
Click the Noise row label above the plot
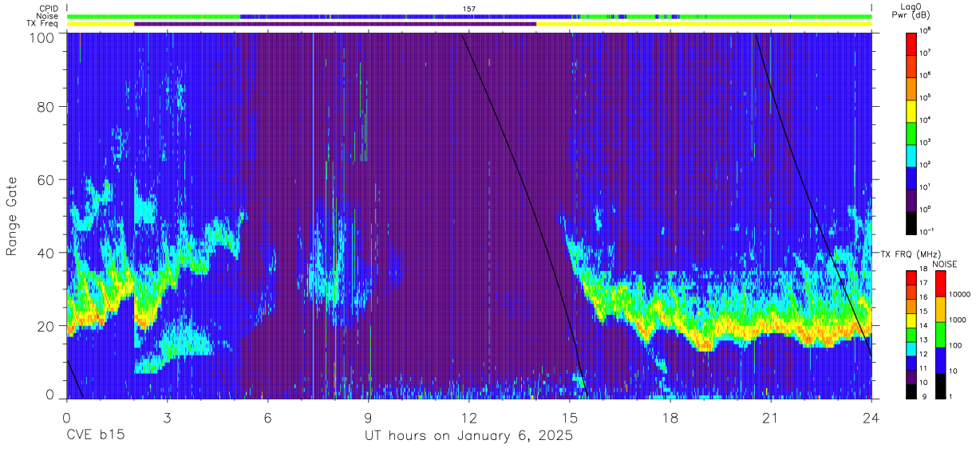click(48, 16)
